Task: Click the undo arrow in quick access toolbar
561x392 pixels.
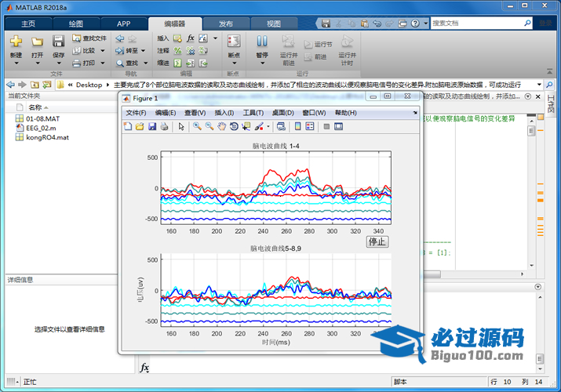Action: [x=377, y=24]
